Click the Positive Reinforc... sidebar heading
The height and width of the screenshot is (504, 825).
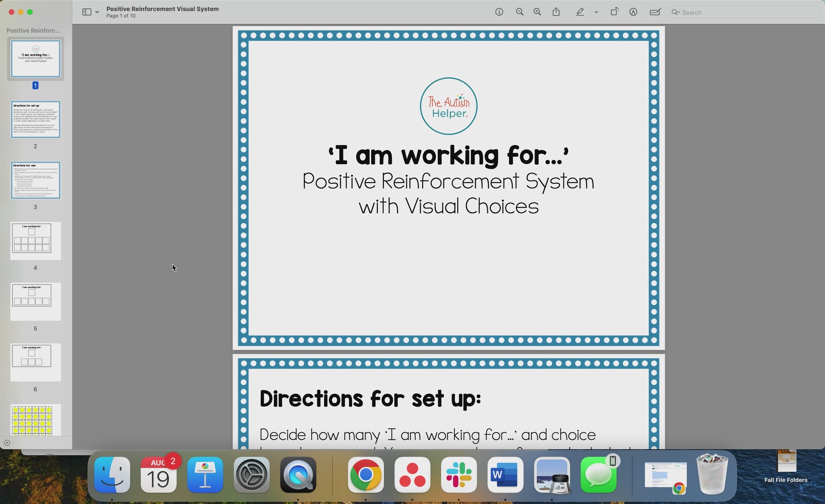pos(33,31)
